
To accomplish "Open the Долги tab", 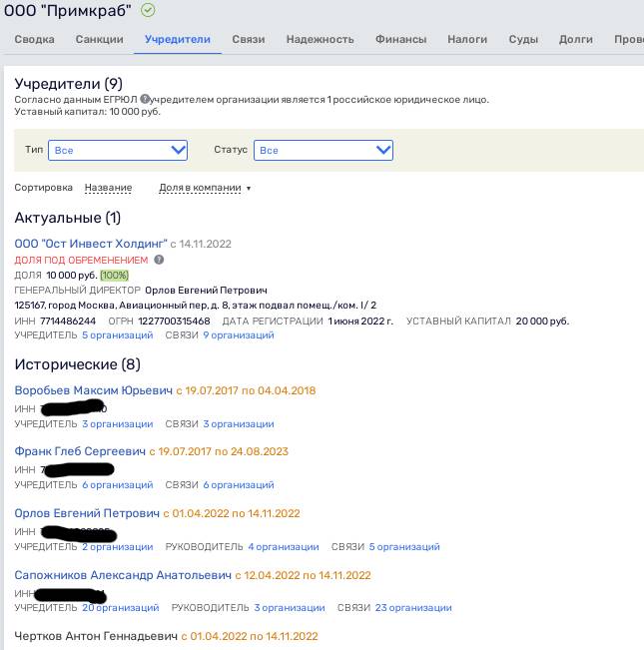I will point(576,39).
